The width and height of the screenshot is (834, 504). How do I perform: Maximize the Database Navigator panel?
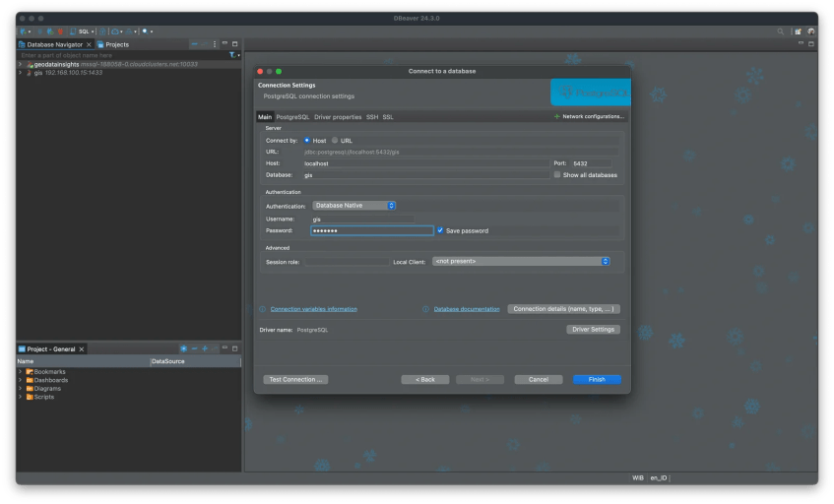coord(234,43)
